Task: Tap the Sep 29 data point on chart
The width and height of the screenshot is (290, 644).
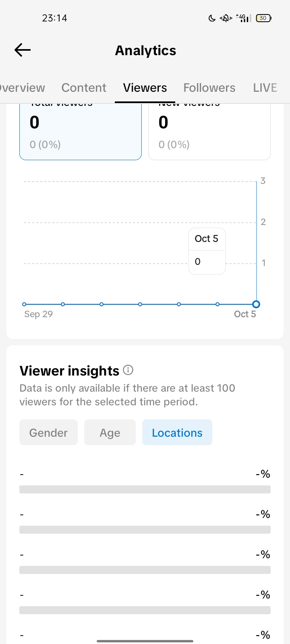Action: pos(24,304)
